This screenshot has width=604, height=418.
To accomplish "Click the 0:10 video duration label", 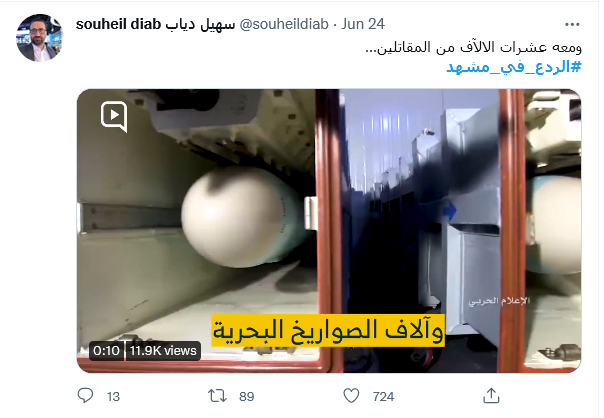I will tap(107, 351).
